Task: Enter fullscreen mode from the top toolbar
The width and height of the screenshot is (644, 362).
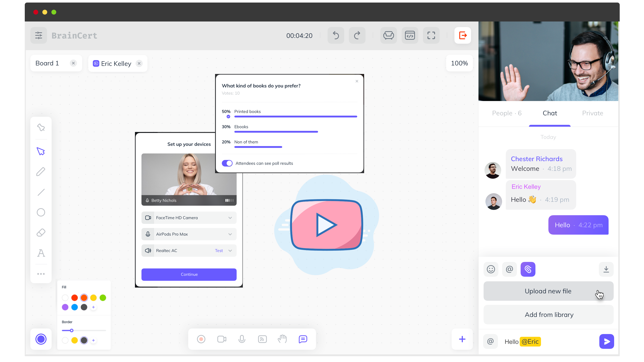Action: (431, 35)
